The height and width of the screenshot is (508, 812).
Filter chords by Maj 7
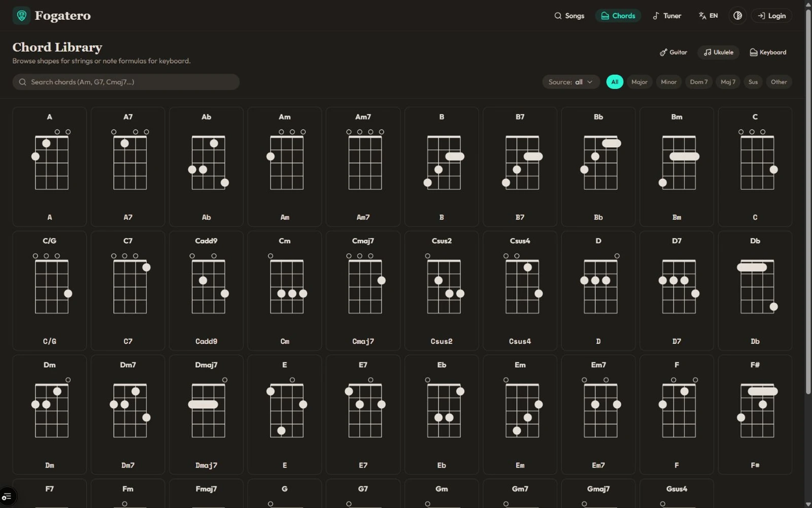pyautogui.click(x=728, y=82)
